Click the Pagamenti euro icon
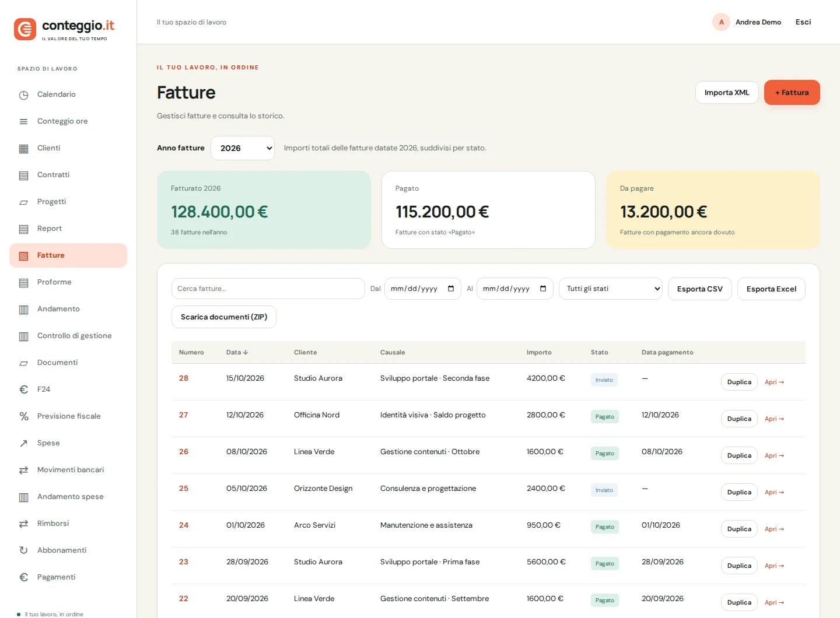The image size is (840, 618). point(23,577)
